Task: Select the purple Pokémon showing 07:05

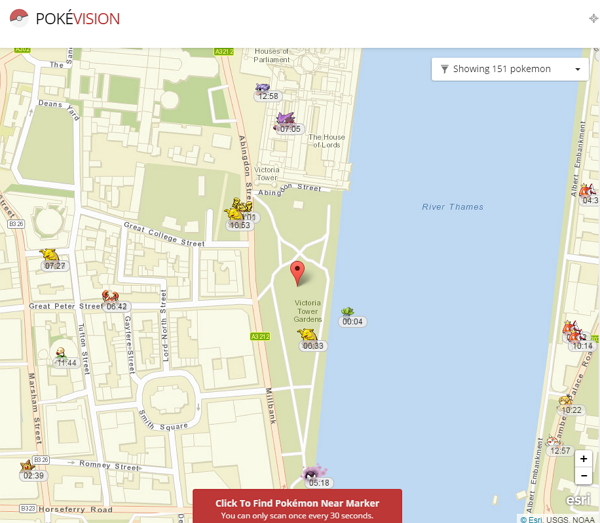Action: [286, 121]
